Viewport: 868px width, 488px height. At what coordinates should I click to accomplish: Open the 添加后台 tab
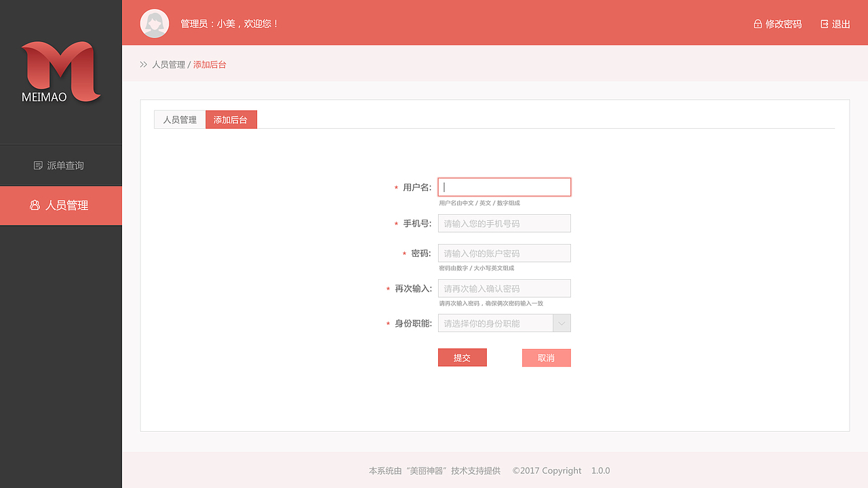231,119
